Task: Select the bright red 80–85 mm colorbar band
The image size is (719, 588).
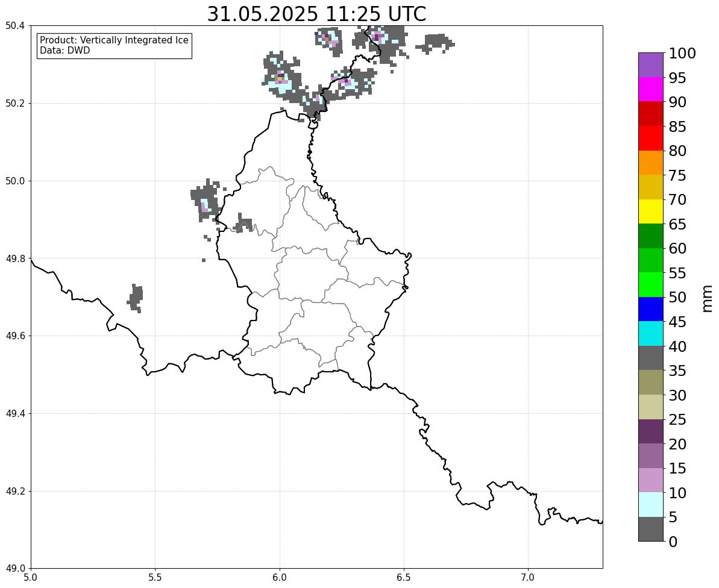Action: point(651,139)
